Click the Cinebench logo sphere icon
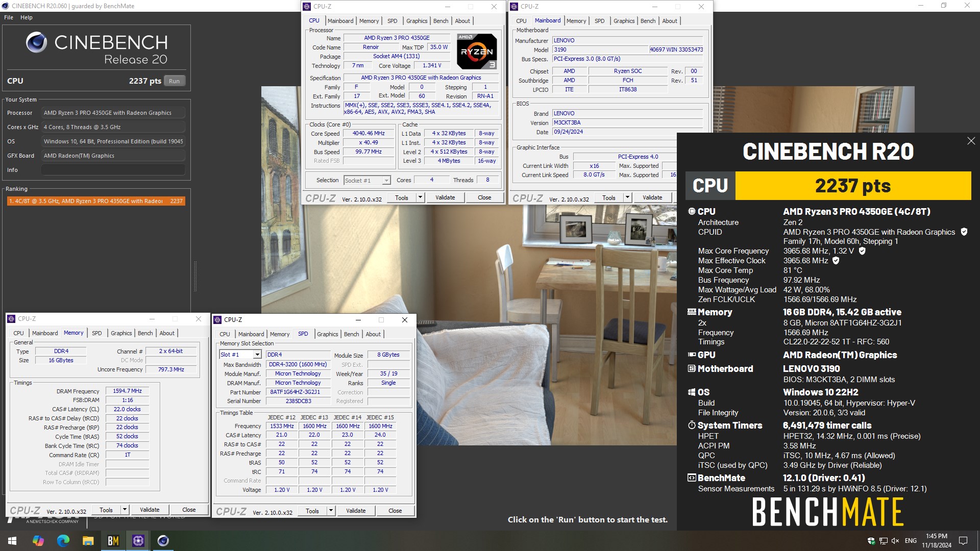This screenshot has width=980, height=551. coord(36,42)
